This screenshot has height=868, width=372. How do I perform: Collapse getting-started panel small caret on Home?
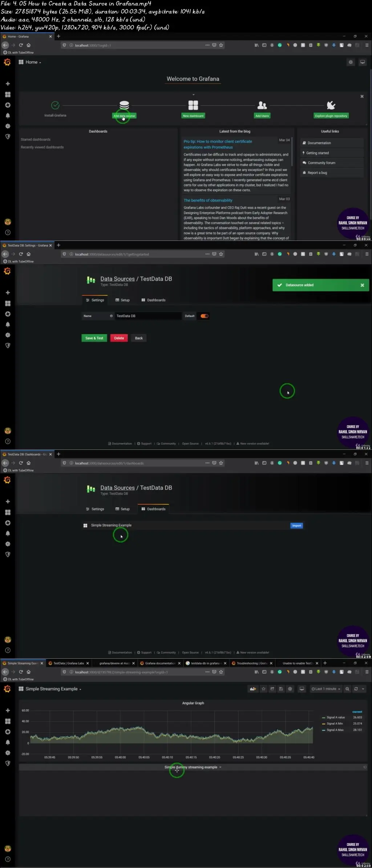pos(193,94)
